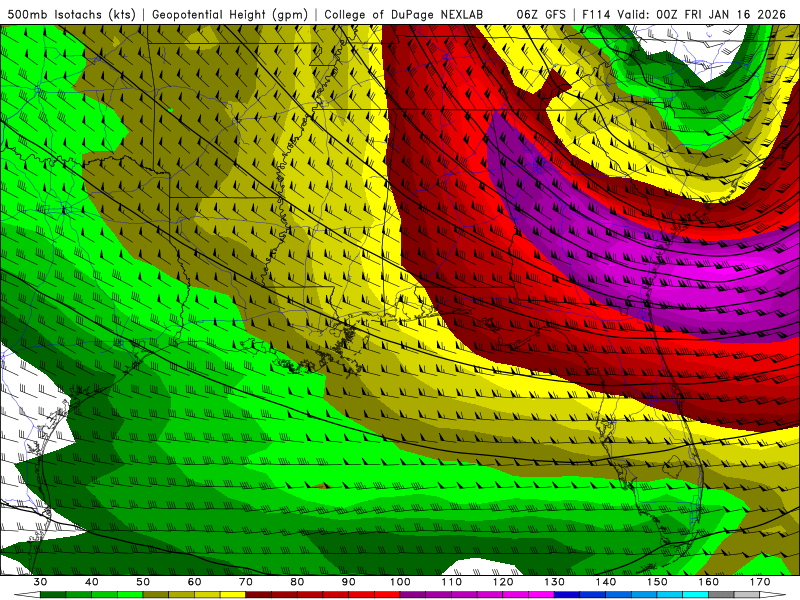800x600 pixels.
Task: Pick the darkest red swatch starting at 70
Action: [259, 595]
